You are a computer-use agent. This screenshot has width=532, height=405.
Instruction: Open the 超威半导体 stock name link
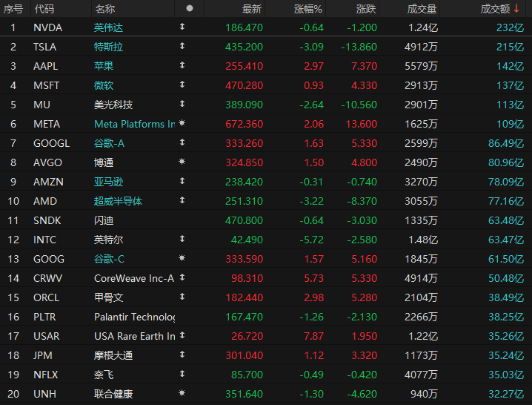click(x=119, y=200)
